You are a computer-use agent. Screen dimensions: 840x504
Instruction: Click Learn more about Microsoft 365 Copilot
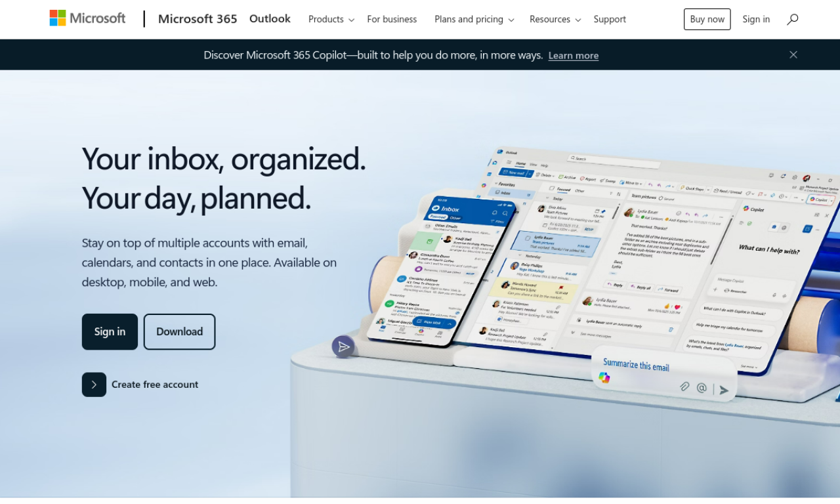pos(573,55)
